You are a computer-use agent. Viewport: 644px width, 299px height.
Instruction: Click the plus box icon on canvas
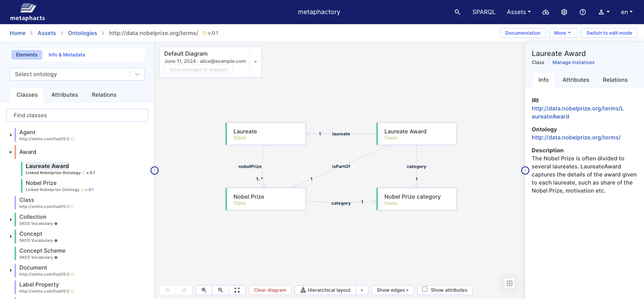[510, 283]
